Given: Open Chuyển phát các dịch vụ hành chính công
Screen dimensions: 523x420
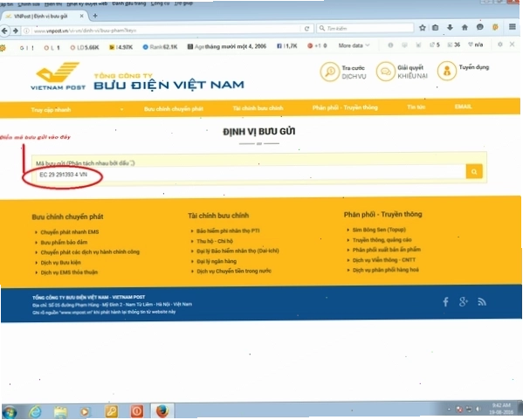Looking at the screenshot, I should click(90, 252).
